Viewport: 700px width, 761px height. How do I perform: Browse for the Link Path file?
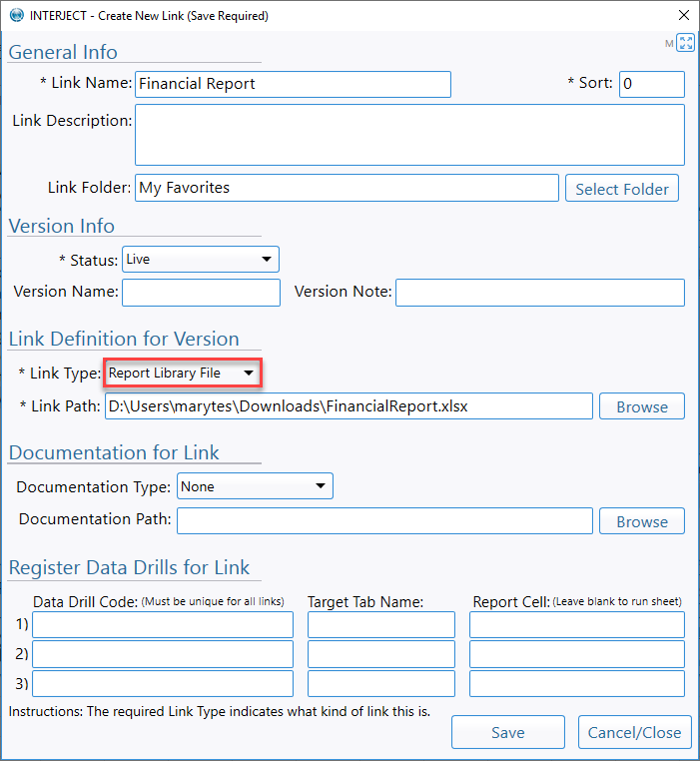642,406
